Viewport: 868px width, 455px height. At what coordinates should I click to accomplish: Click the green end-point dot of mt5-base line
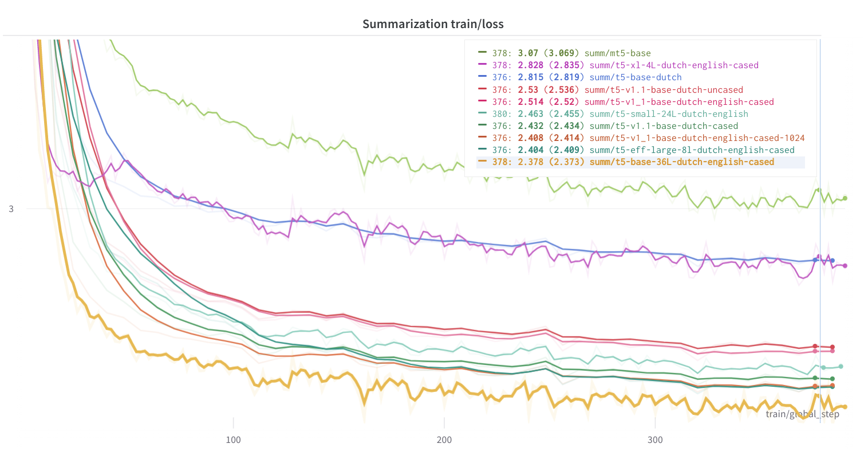click(845, 198)
